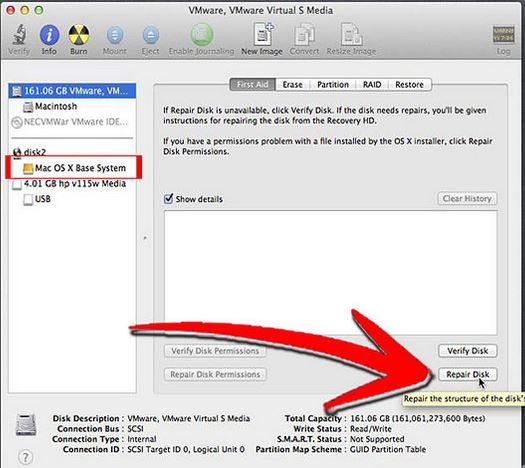
Task: Click the Repair Disk button
Action: pos(467,374)
